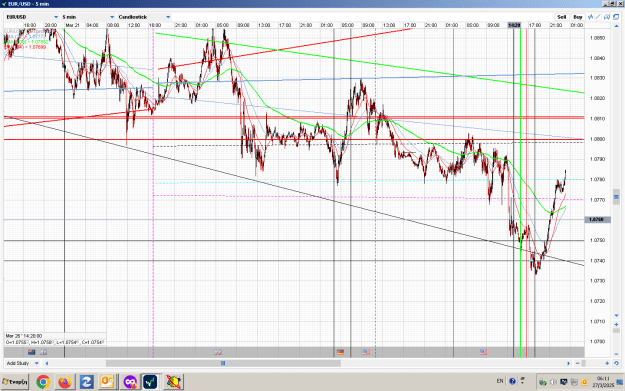The image size is (625, 391).
Task: Click the blue help question mark icon
Action: (x=513, y=381)
